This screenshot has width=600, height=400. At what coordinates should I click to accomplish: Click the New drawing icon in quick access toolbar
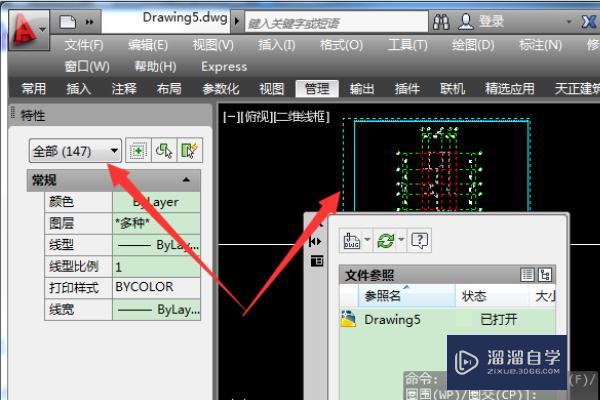point(68,22)
